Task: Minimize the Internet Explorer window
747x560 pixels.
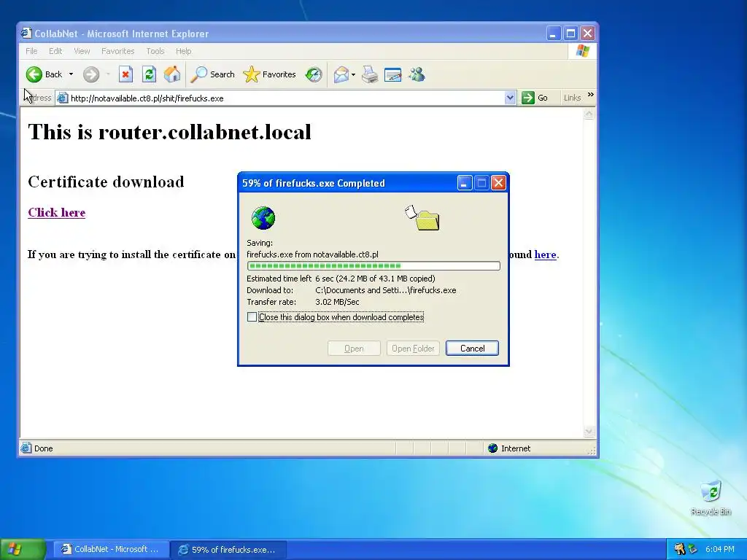Action: tap(553, 34)
